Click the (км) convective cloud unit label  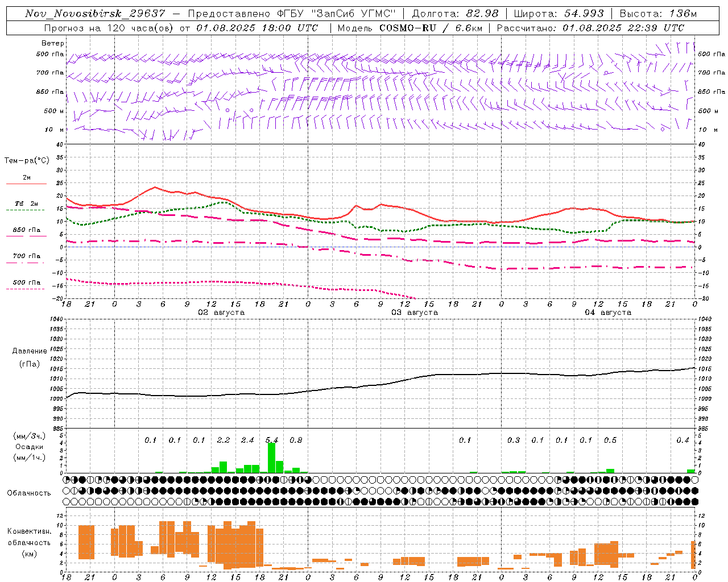coord(29,554)
